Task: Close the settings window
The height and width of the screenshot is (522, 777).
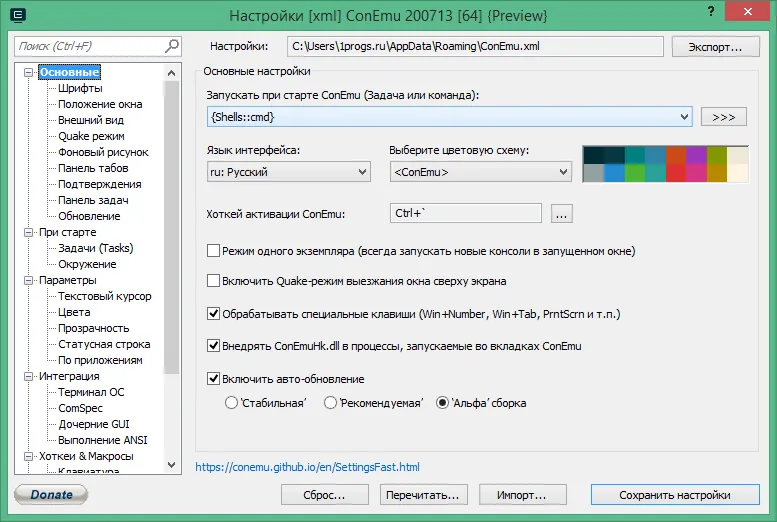Action: click(748, 11)
